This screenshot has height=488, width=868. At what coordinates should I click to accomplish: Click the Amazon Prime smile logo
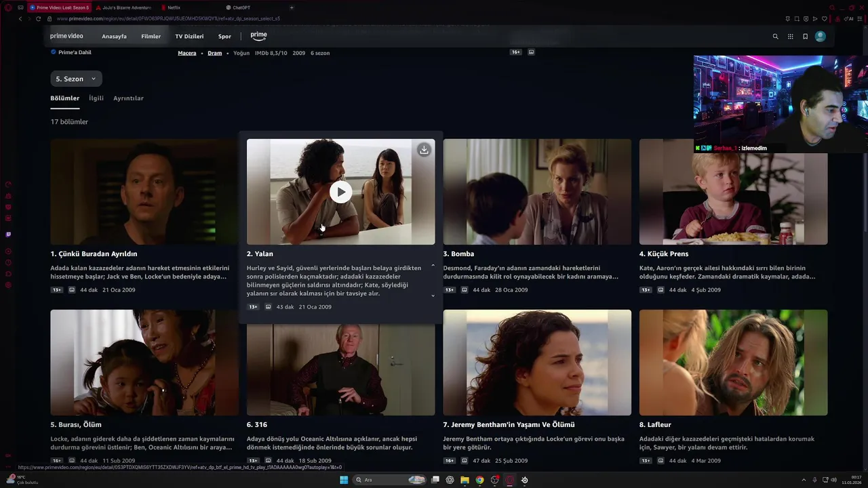point(258,36)
